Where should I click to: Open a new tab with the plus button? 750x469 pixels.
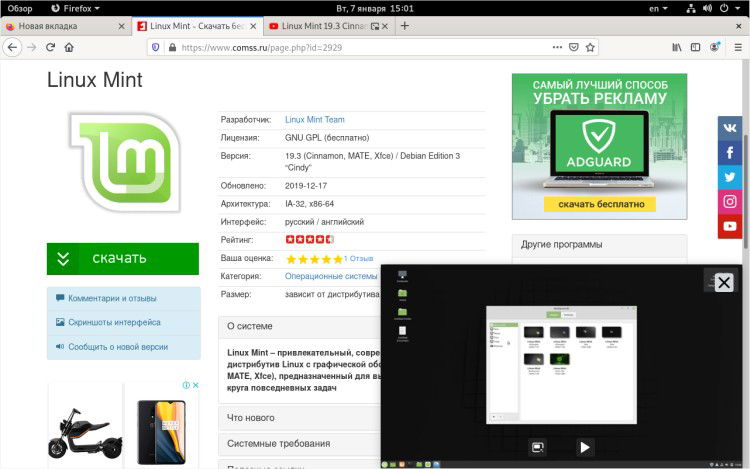[405, 26]
